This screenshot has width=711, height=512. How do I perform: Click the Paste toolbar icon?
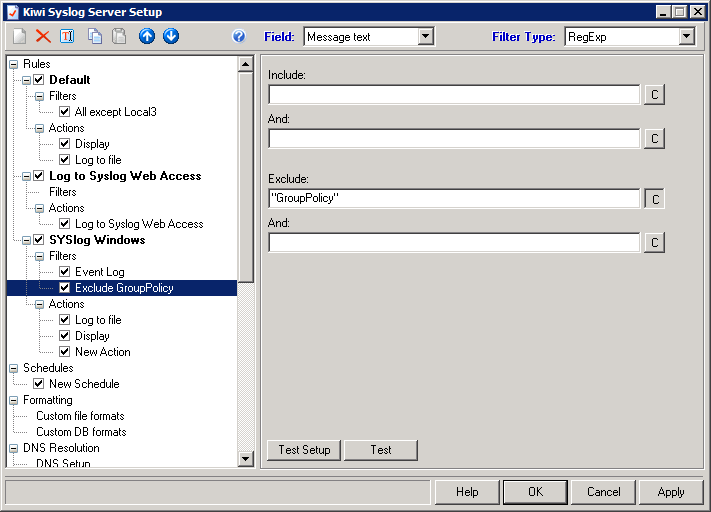(119, 36)
